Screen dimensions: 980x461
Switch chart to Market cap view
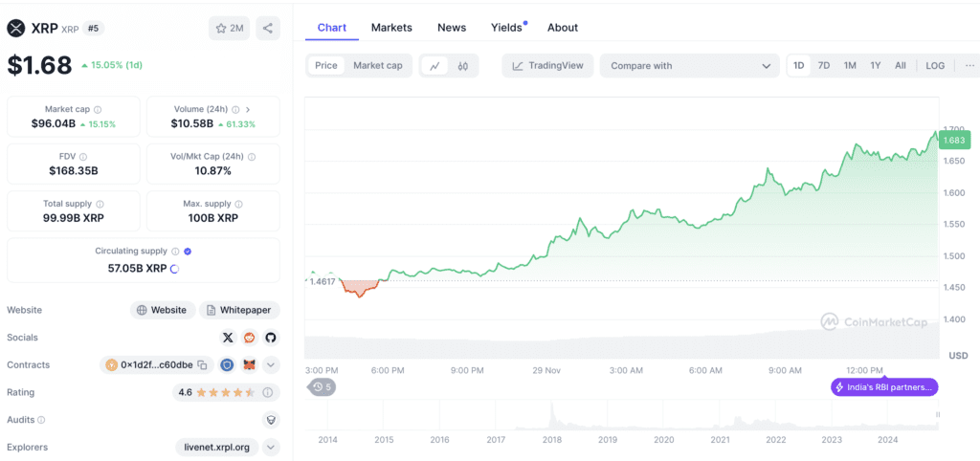click(378, 65)
